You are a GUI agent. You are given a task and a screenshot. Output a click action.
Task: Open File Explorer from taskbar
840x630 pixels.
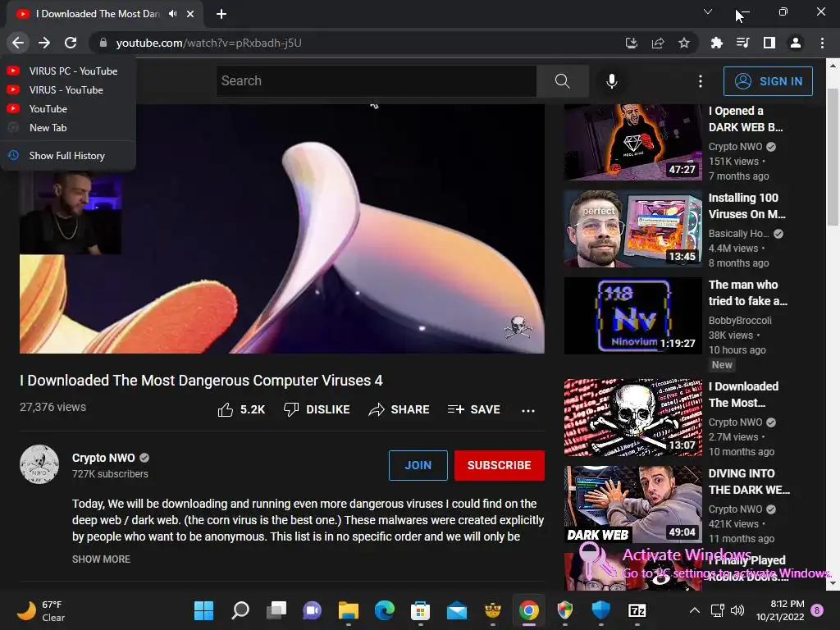tap(348, 610)
